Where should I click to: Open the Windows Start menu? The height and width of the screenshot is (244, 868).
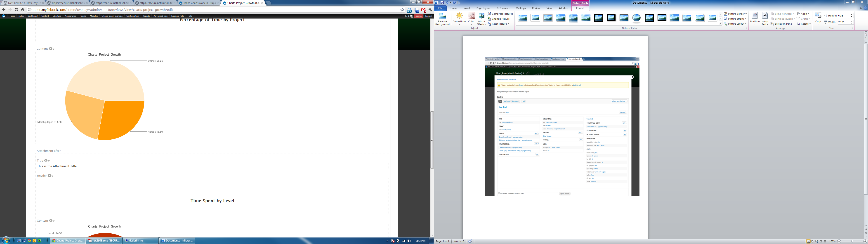click(x=6, y=241)
